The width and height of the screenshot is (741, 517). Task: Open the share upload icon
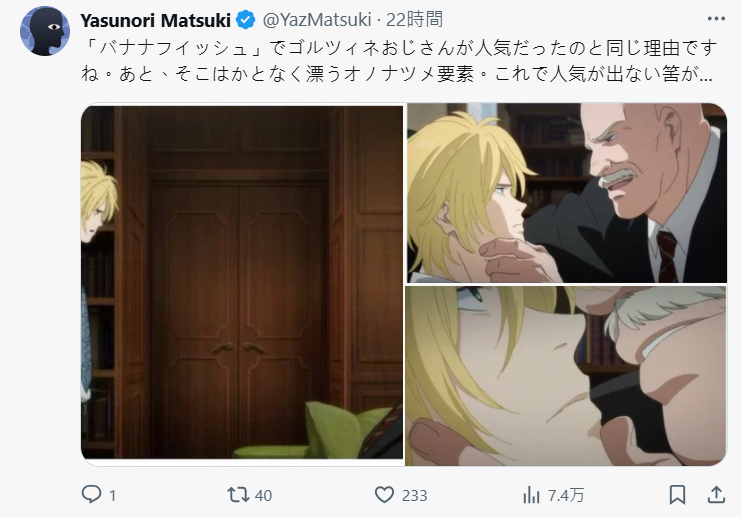click(x=716, y=494)
